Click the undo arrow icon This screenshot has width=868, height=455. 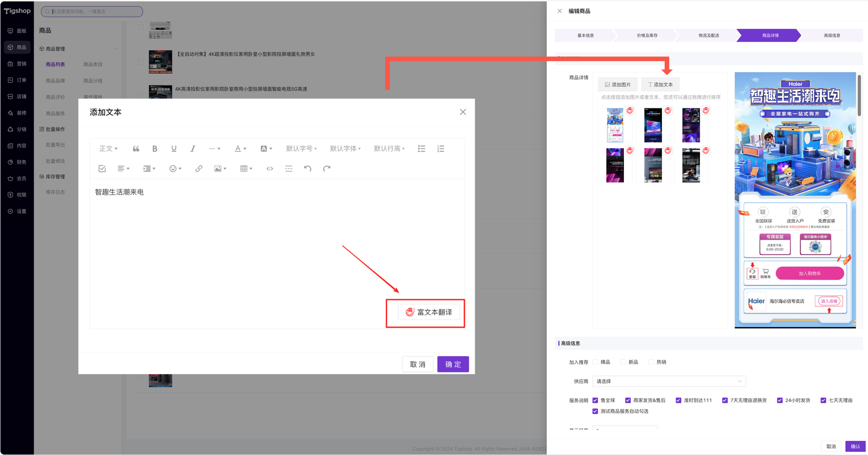pyautogui.click(x=308, y=169)
